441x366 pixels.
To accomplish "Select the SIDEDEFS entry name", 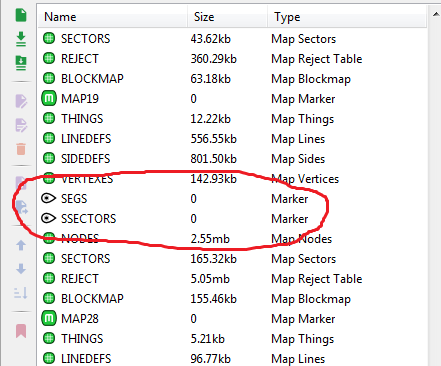I will click(x=86, y=159).
